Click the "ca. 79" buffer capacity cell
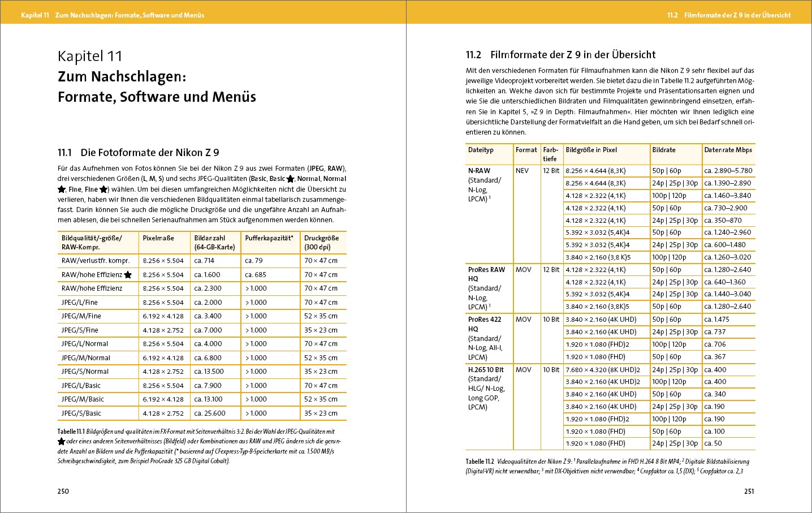 [254, 261]
